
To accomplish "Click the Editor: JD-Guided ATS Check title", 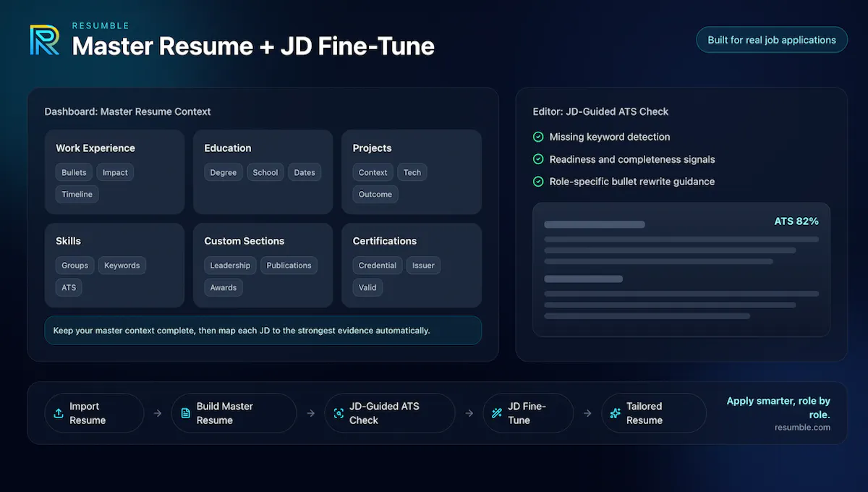I will pyautogui.click(x=601, y=111).
